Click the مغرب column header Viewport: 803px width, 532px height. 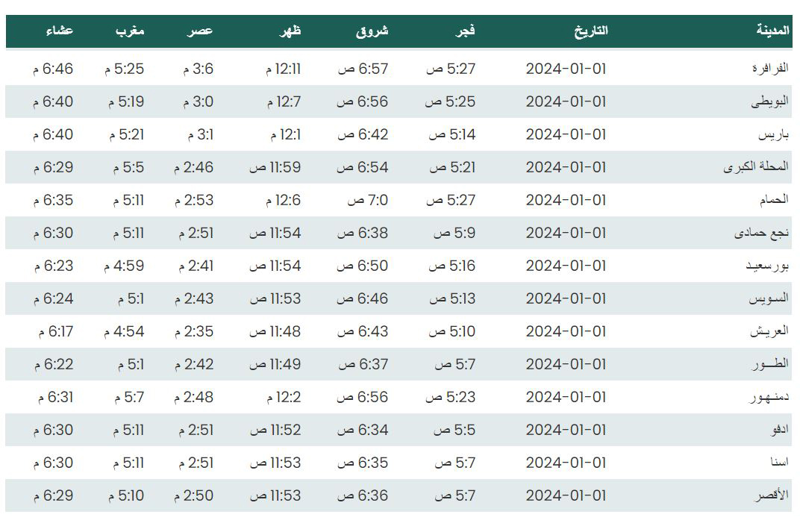pos(130,31)
